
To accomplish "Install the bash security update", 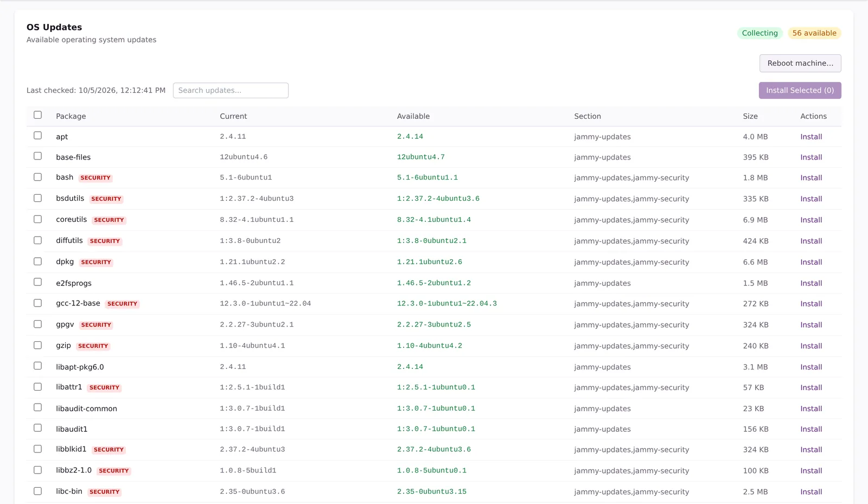I will pos(811,178).
